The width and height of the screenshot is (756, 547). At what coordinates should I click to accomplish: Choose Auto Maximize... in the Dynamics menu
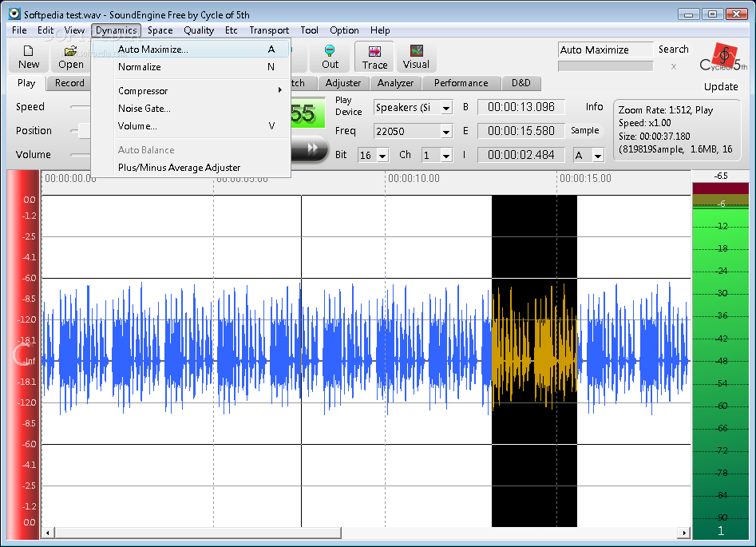[x=192, y=50]
